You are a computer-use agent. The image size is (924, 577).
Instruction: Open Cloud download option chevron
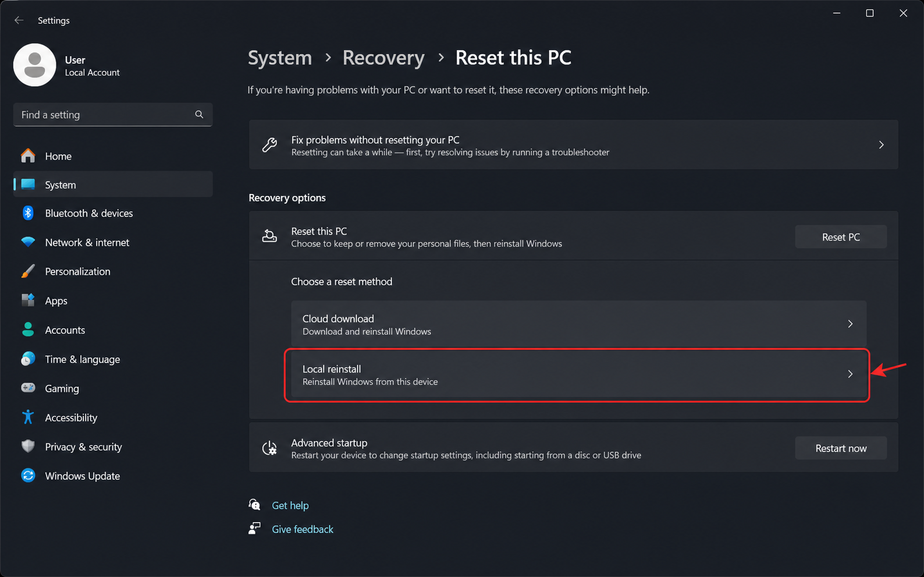850,324
